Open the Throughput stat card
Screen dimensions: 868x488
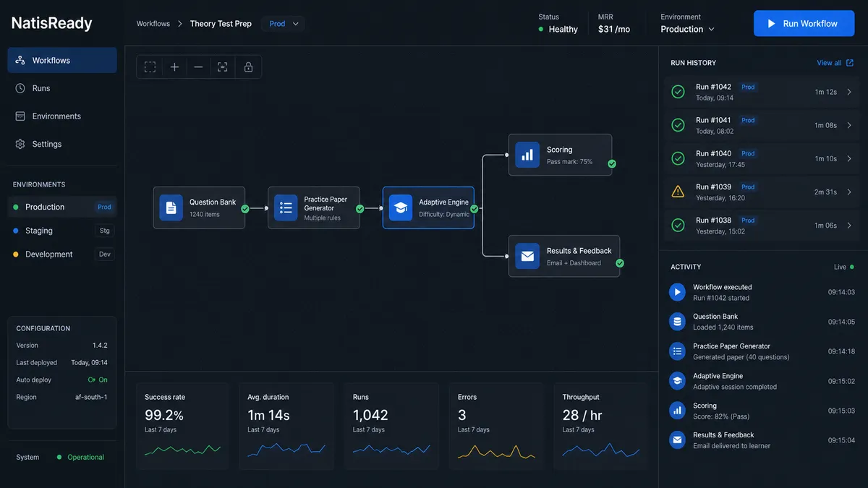click(601, 427)
